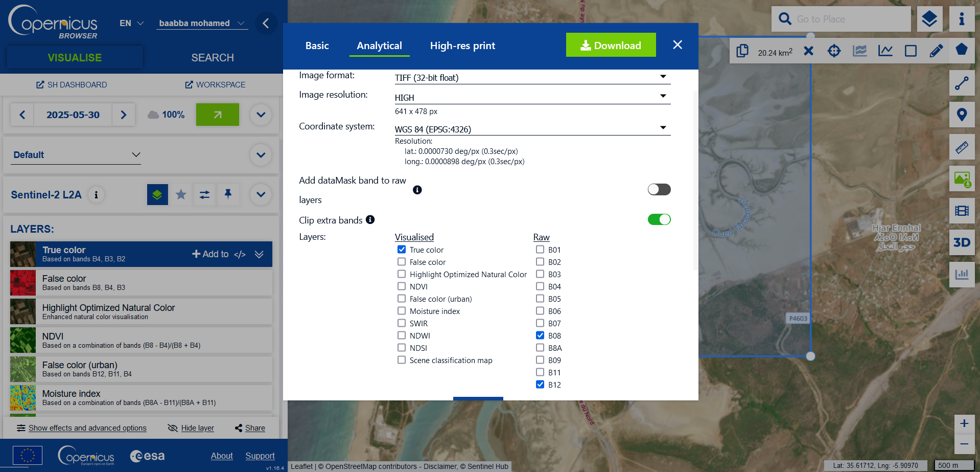Expand the Coordinate system dropdown
The width and height of the screenshot is (980, 472).
[532, 129]
